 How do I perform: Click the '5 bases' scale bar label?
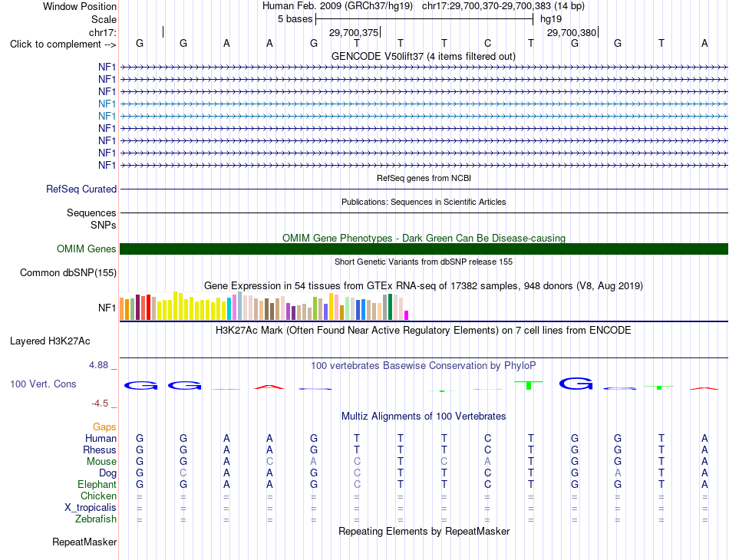coord(295,19)
